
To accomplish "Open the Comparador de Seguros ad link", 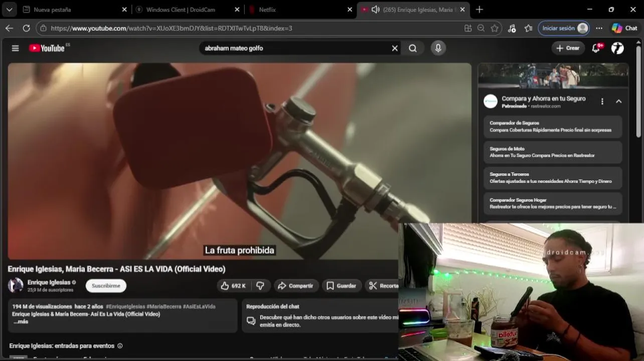I will click(553, 126).
